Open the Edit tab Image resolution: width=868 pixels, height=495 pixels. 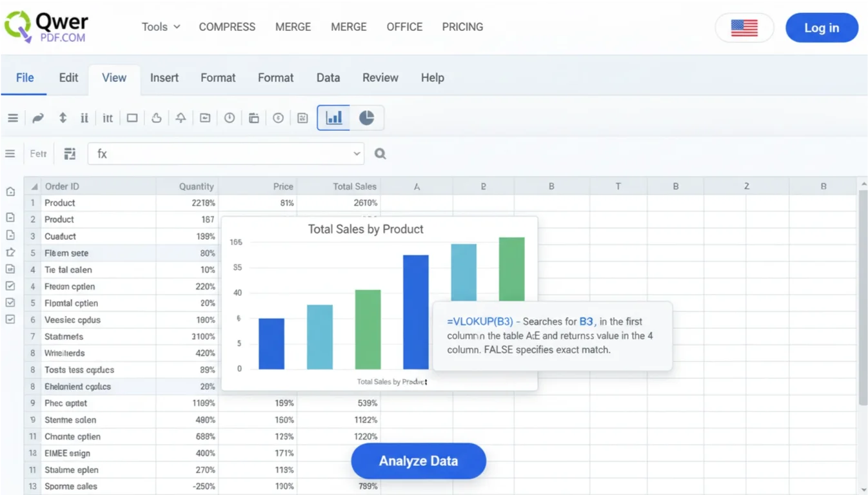click(68, 78)
